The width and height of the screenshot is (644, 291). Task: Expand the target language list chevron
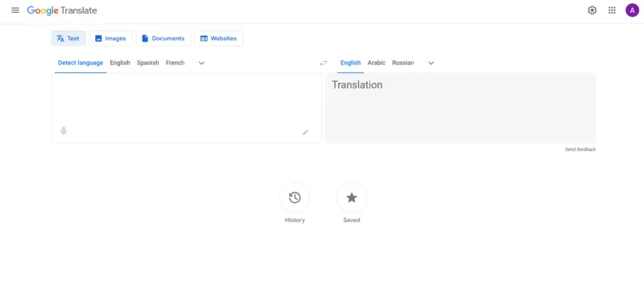pos(431,64)
